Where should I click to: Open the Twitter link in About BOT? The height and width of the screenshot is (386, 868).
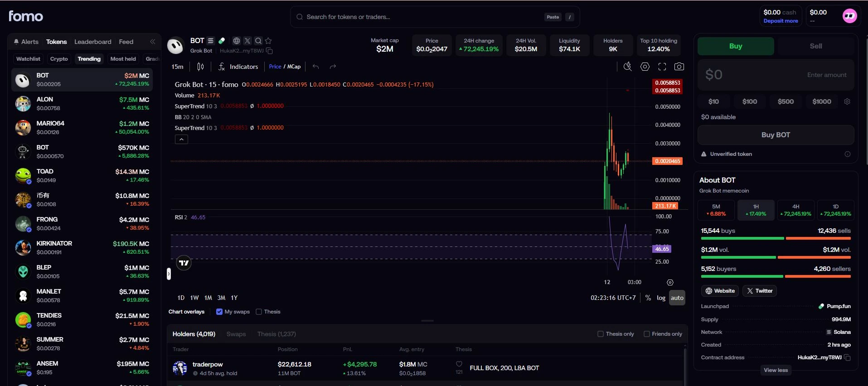pyautogui.click(x=759, y=291)
